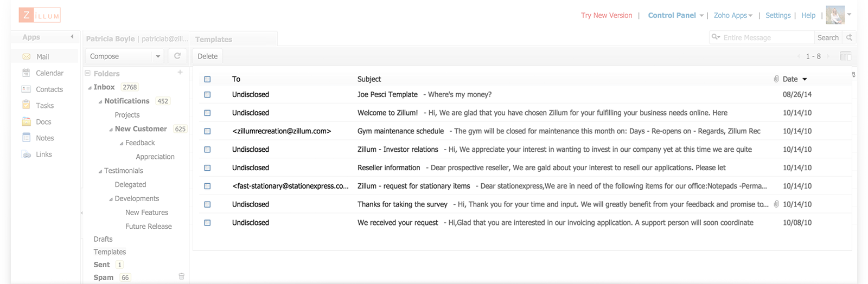This screenshot has height=284, width=868.
Task: Click the refresh mail icon
Action: (x=177, y=56)
